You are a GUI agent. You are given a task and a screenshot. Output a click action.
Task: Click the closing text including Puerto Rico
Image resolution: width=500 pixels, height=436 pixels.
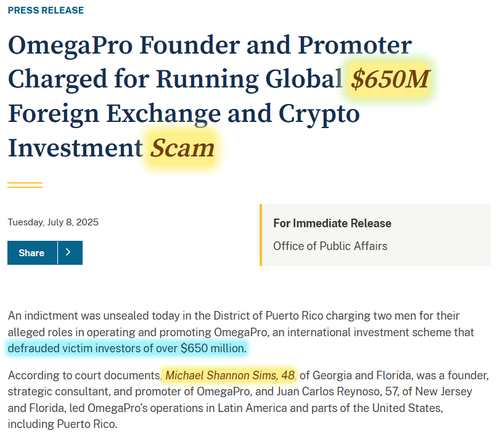[x=62, y=424]
